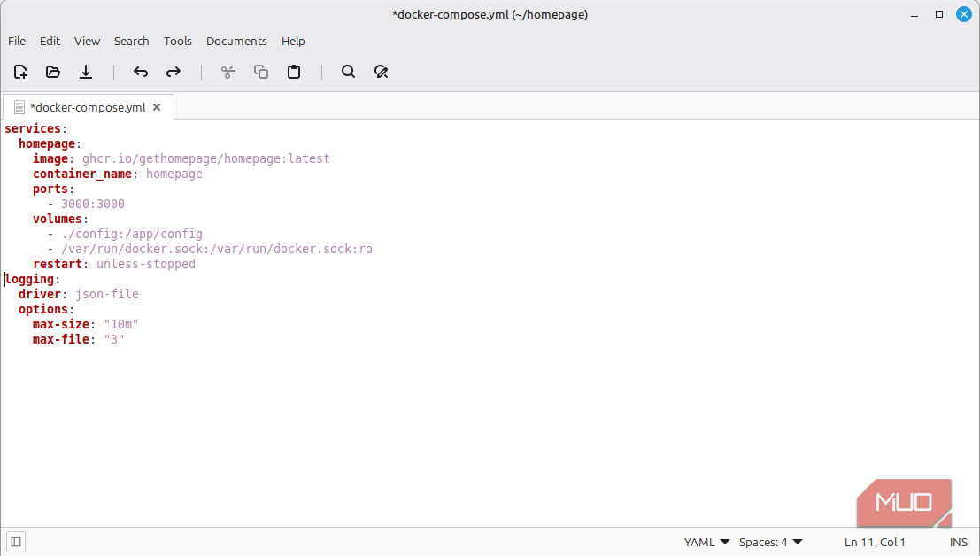
Task: Click the 'homepage:' service key line
Action: click(50, 143)
